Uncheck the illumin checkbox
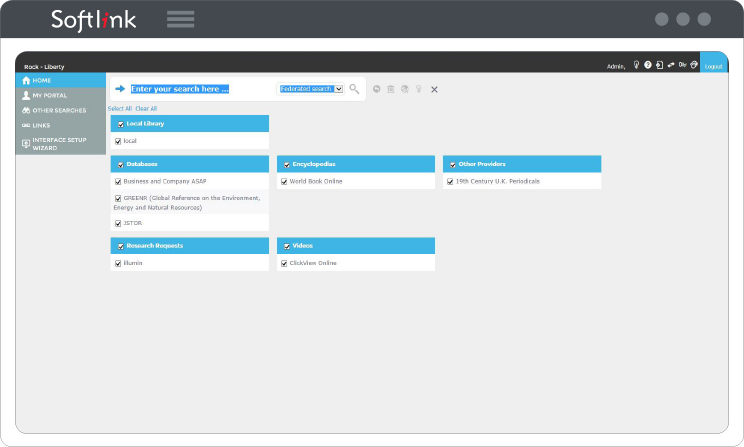The height and width of the screenshot is (447, 744). pyautogui.click(x=118, y=263)
